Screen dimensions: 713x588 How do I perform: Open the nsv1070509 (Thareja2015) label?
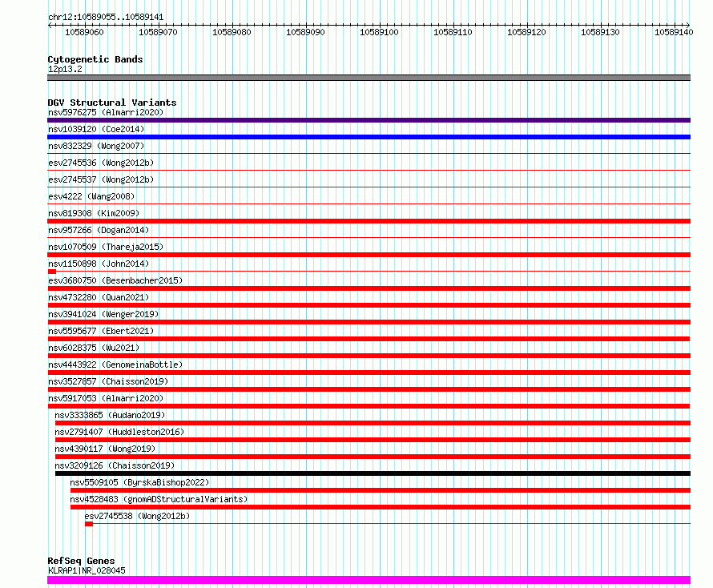[106, 247]
